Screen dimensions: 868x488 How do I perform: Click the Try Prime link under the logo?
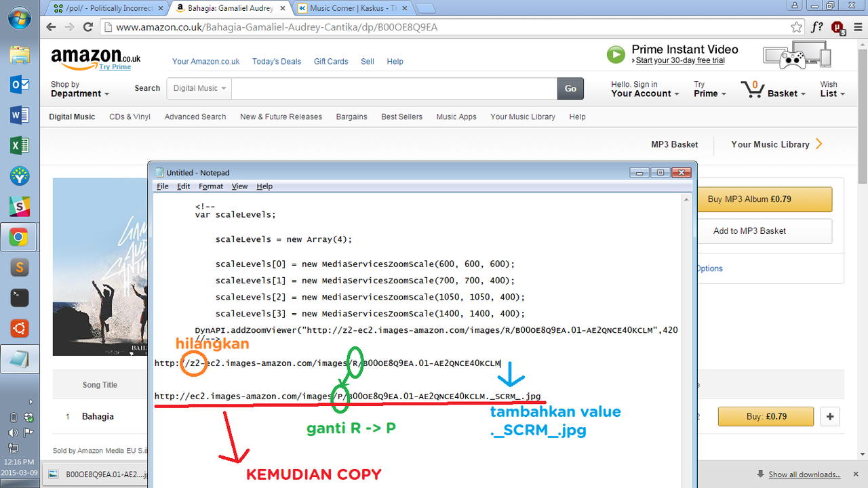[115, 67]
